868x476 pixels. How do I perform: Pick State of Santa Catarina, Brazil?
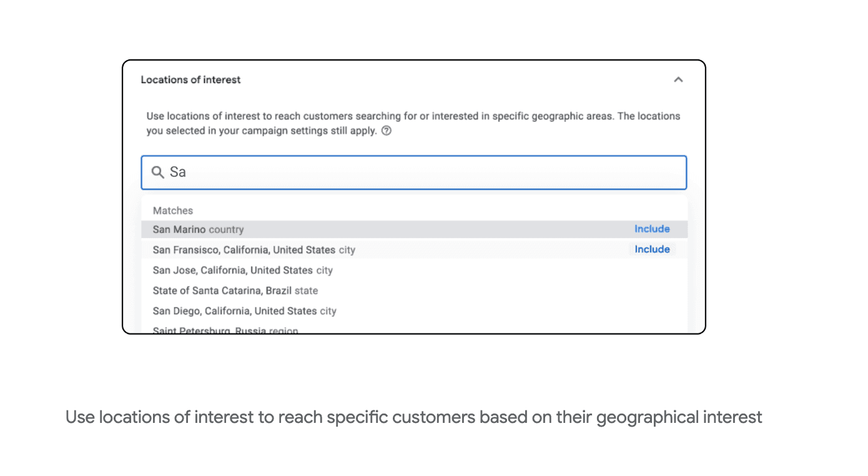[x=235, y=291]
